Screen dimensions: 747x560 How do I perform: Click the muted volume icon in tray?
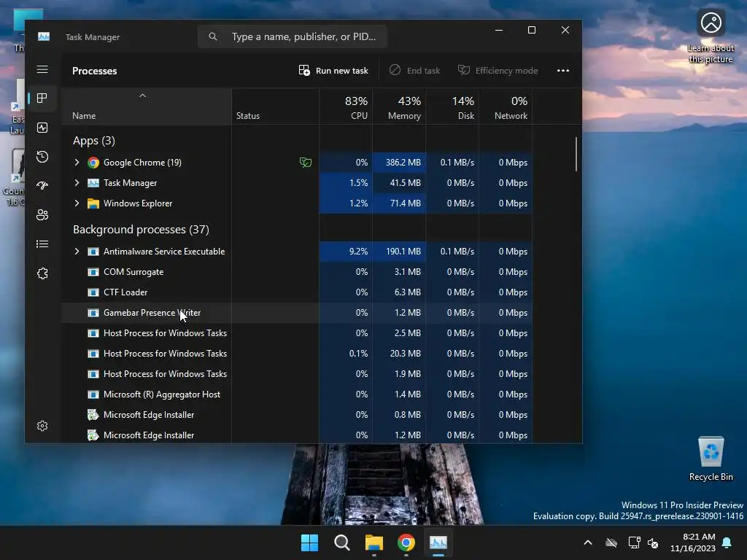click(654, 542)
